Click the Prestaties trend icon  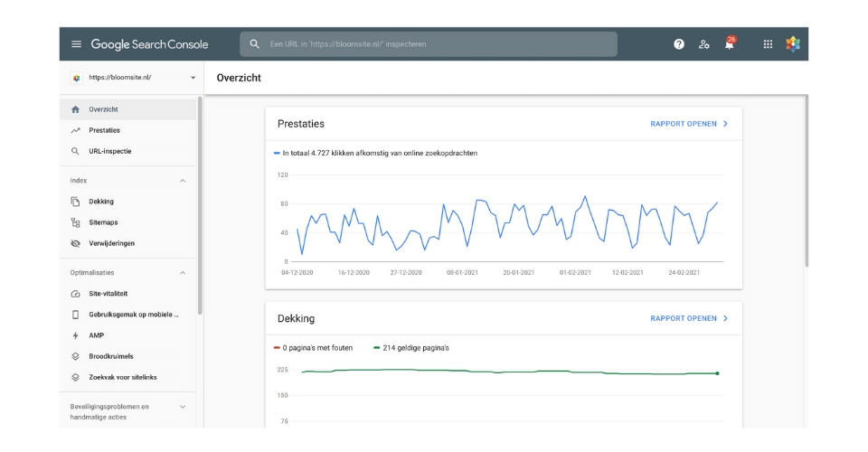click(75, 130)
